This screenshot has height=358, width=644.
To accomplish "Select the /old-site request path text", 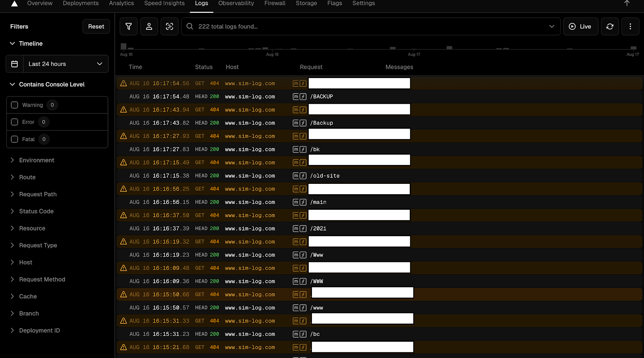I will pos(325,176).
